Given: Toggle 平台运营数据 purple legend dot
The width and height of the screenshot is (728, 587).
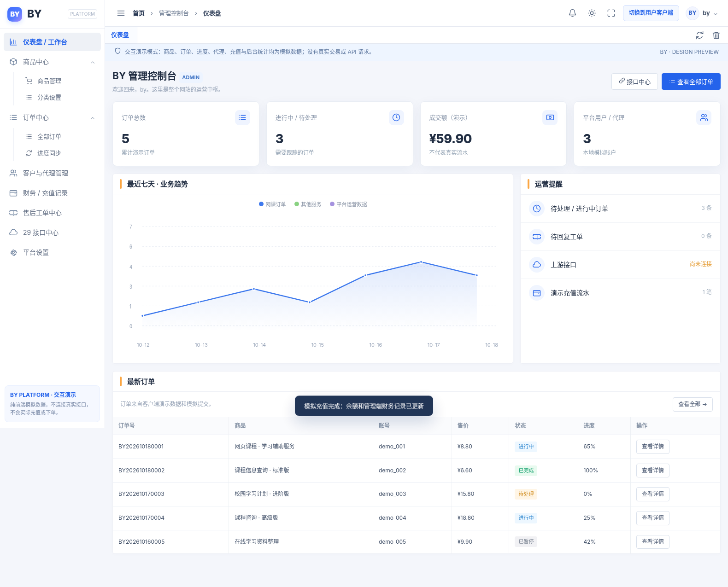Looking at the screenshot, I should [x=332, y=204].
